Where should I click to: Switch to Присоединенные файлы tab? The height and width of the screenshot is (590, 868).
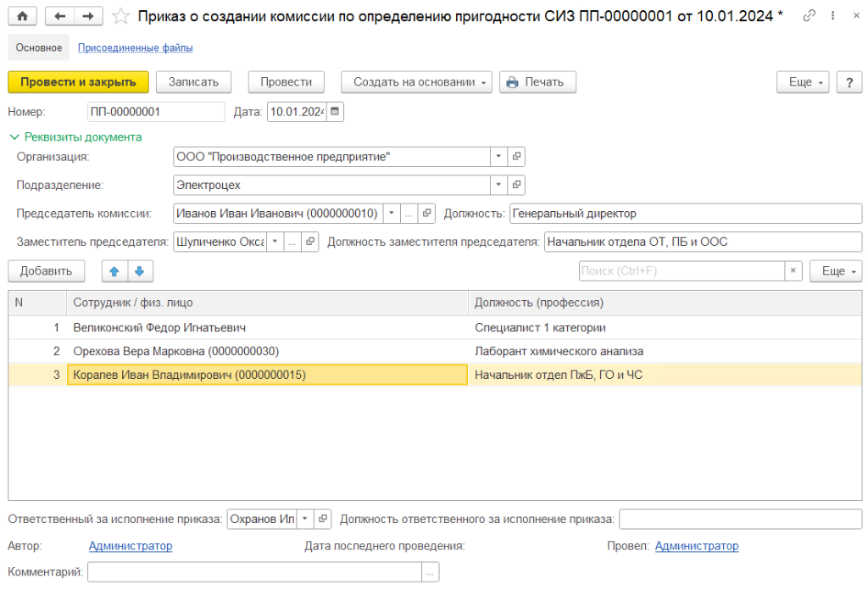pyautogui.click(x=135, y=48)
